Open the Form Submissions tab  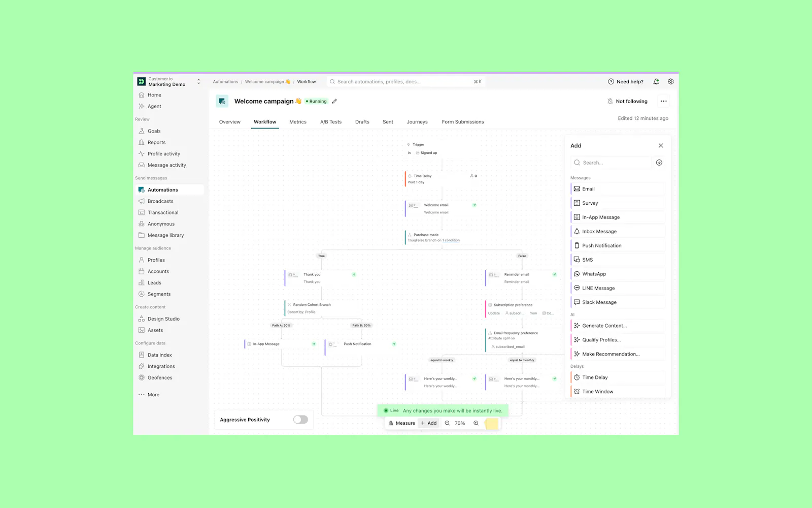(463, 122)
